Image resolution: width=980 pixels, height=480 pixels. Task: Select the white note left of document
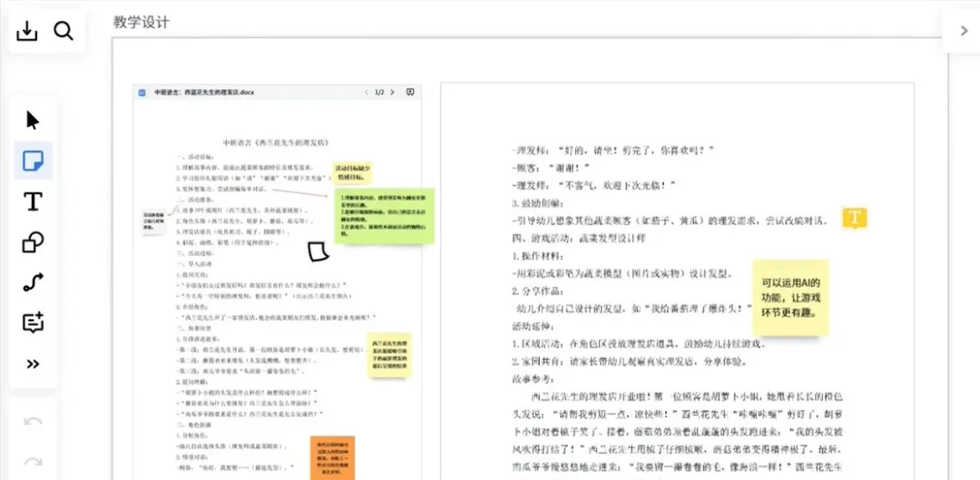pyautogui.click(x=153, y=221)
